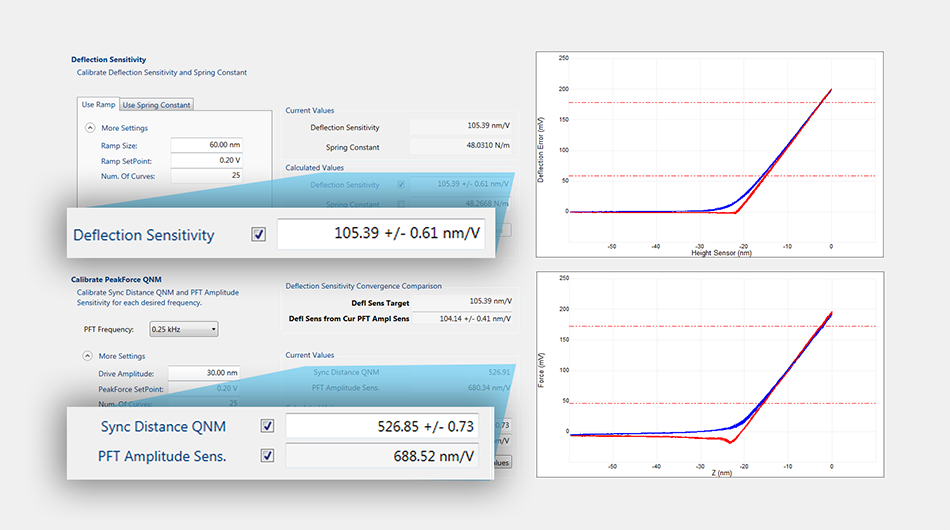This screenshot has height=530, width=950.
Task: Toggle the PFT Amplitude Sens. checkbox
Action: pyautogui.click(x=267, y=456)
